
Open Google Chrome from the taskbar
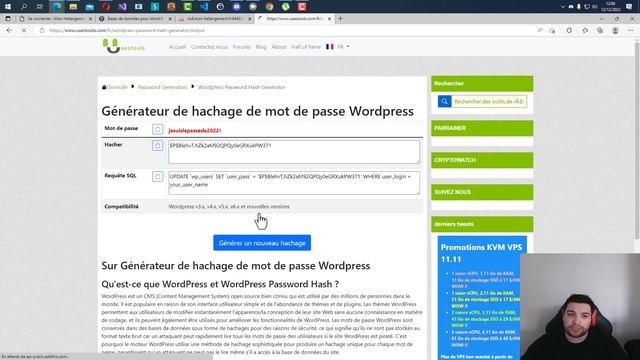269,7
